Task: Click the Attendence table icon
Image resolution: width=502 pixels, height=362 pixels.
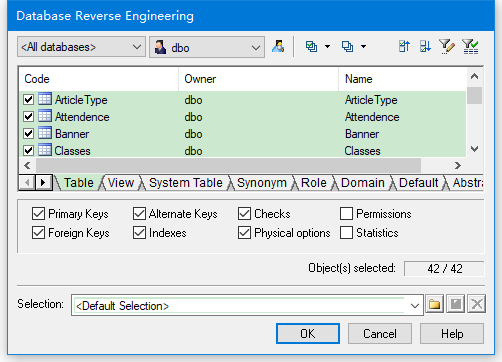Action: [x=45, y=116]
